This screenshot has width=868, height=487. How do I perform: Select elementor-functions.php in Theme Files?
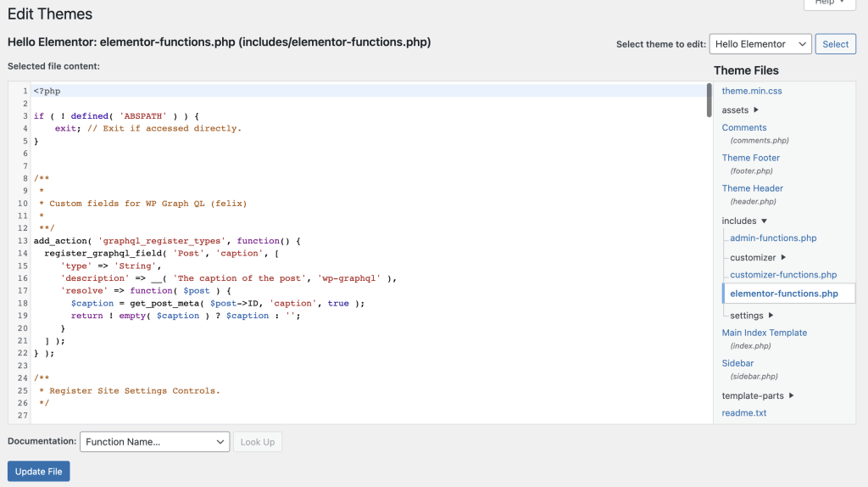(784, 294)
